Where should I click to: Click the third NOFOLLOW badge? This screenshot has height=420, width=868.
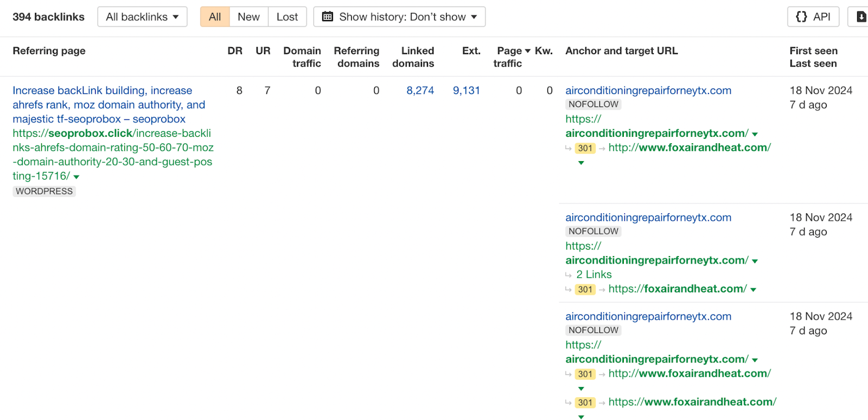(x=593, y=330)
